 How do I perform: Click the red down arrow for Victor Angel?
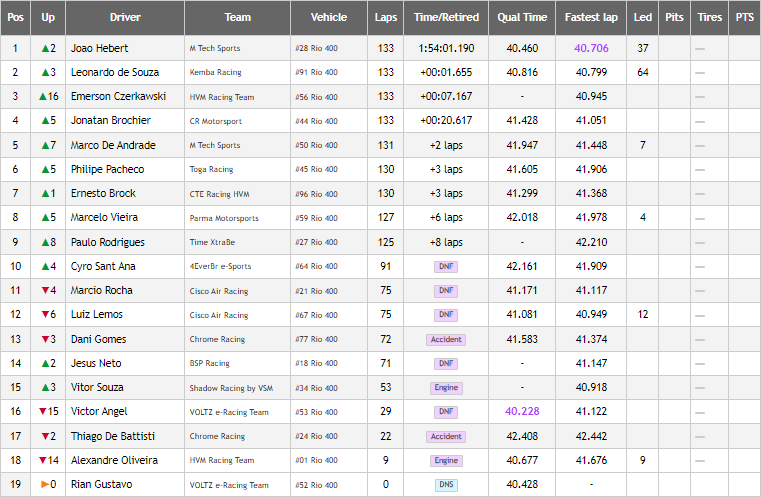click(x=42, y=411)
